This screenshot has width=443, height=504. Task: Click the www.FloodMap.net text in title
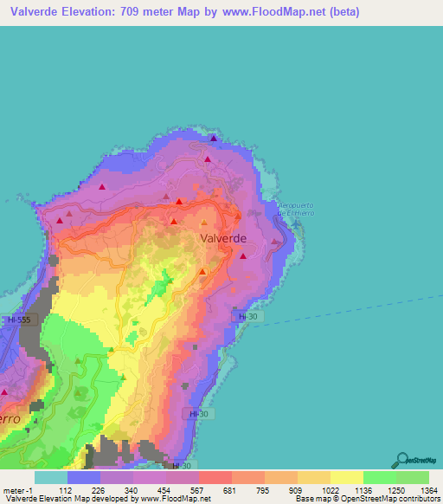tap(274, 11)
